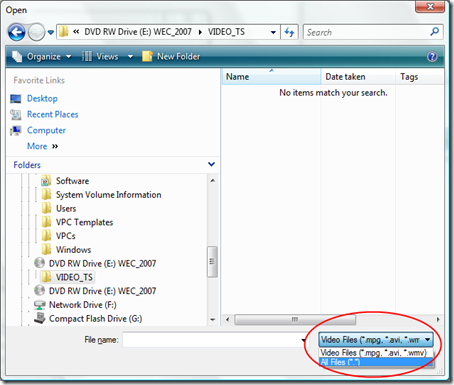Screen dimensions: 454x385
Task: Click the Refresh button beside address bar
Action: coord(289,32)
